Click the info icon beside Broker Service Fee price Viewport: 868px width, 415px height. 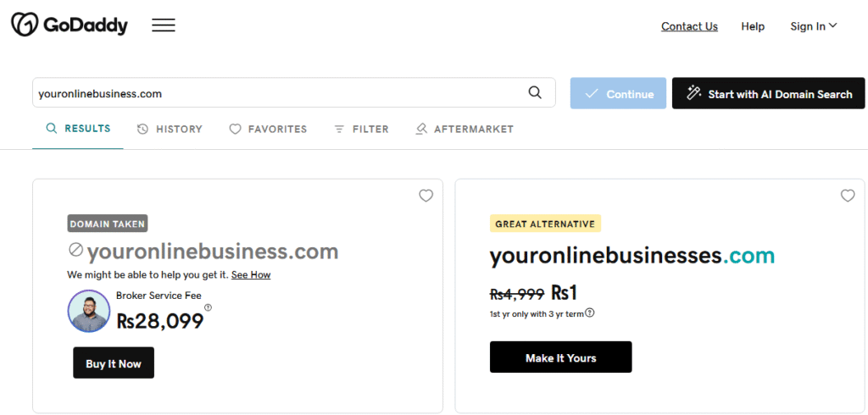pyautogui.click(x=209, y=308)
